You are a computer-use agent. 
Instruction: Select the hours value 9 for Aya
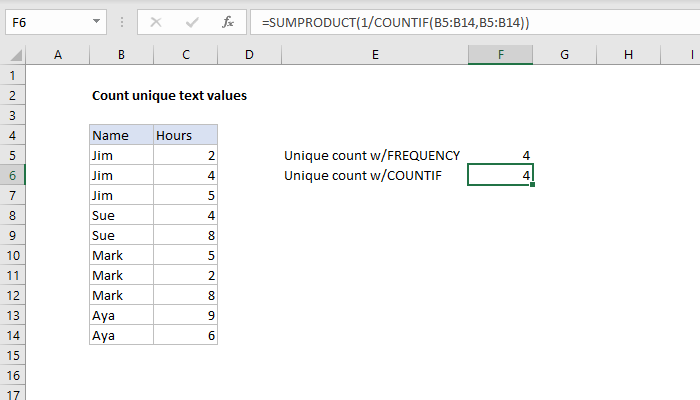click(185, 316)
